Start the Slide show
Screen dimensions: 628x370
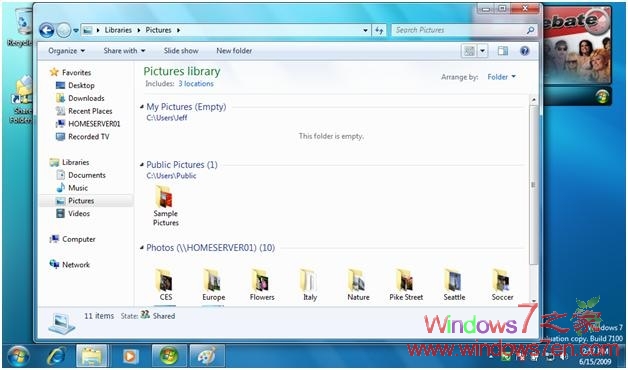181,51
